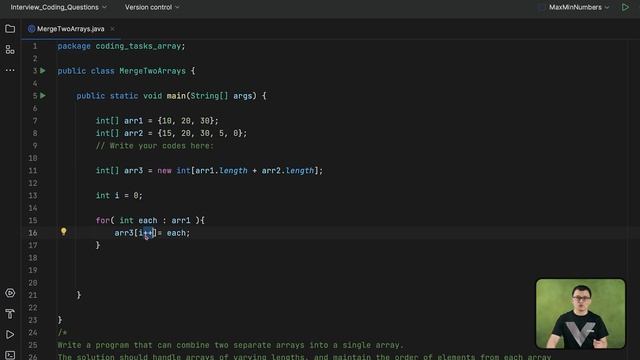This screenshot has height=360, width=640.
Task: Run MaxMinNumbers configuration with play button
Action: point(625,7)
